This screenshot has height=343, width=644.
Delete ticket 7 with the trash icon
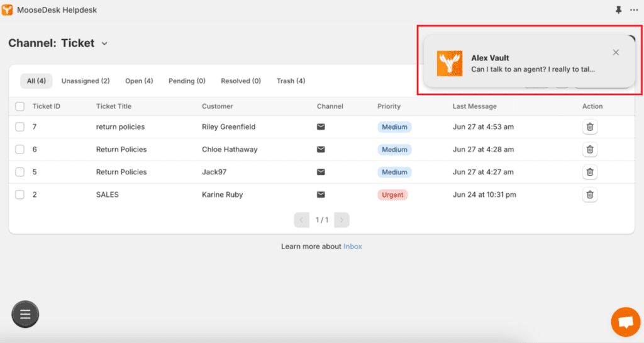pyautogui.click(x=590, y=127)
